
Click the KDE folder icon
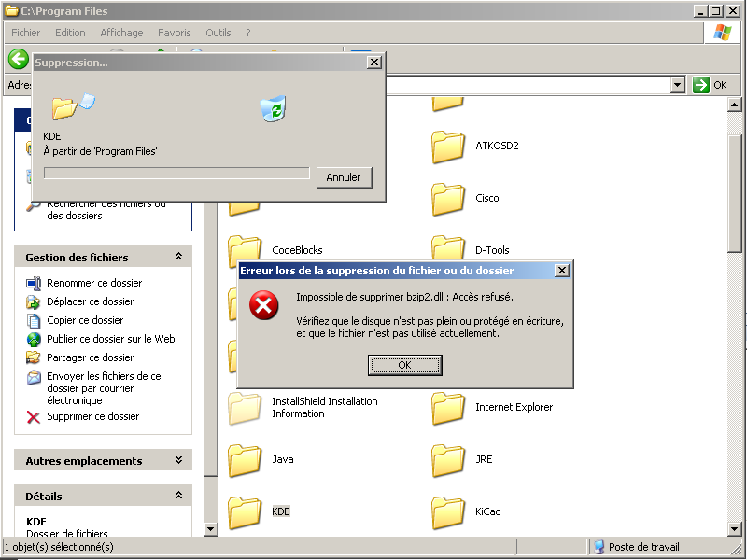(x=245, y=512)
